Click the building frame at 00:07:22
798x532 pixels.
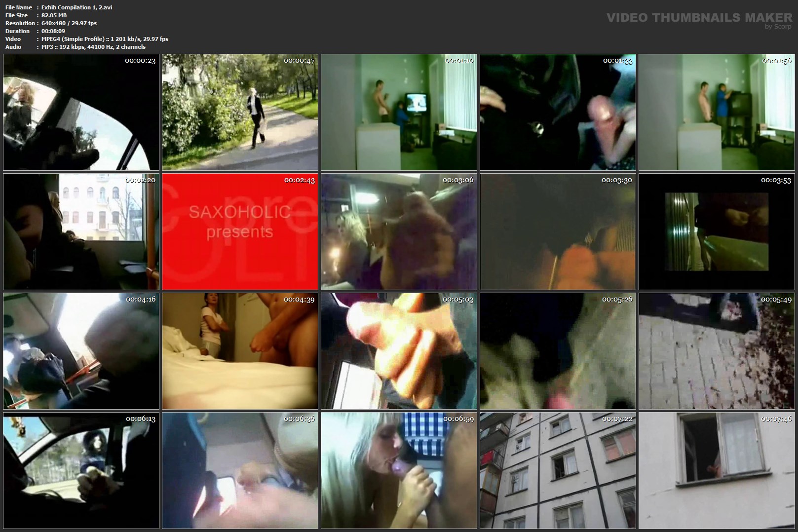click(558, 470)
